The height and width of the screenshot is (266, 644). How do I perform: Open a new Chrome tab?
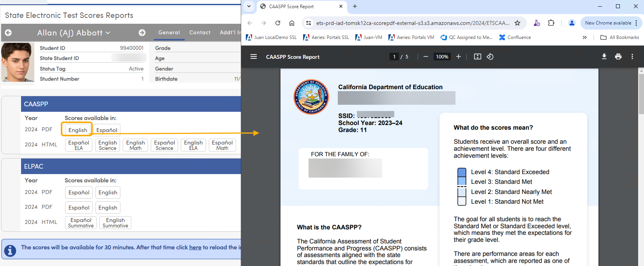click(355, 6)
